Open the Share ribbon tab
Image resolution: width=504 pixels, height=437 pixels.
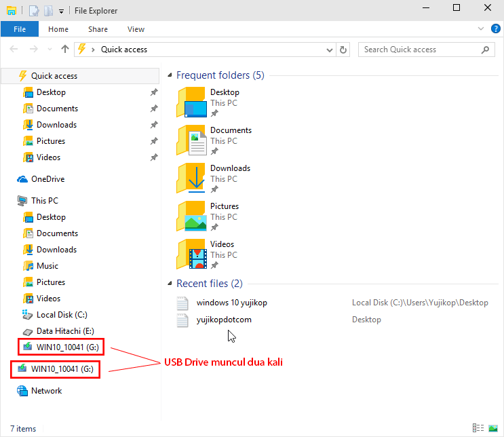98,29
